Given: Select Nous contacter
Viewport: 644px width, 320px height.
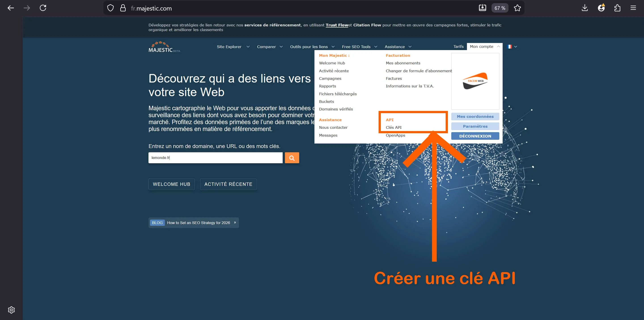Looking at the screenshot, I should pyautogui.click(x=333, y=127).
